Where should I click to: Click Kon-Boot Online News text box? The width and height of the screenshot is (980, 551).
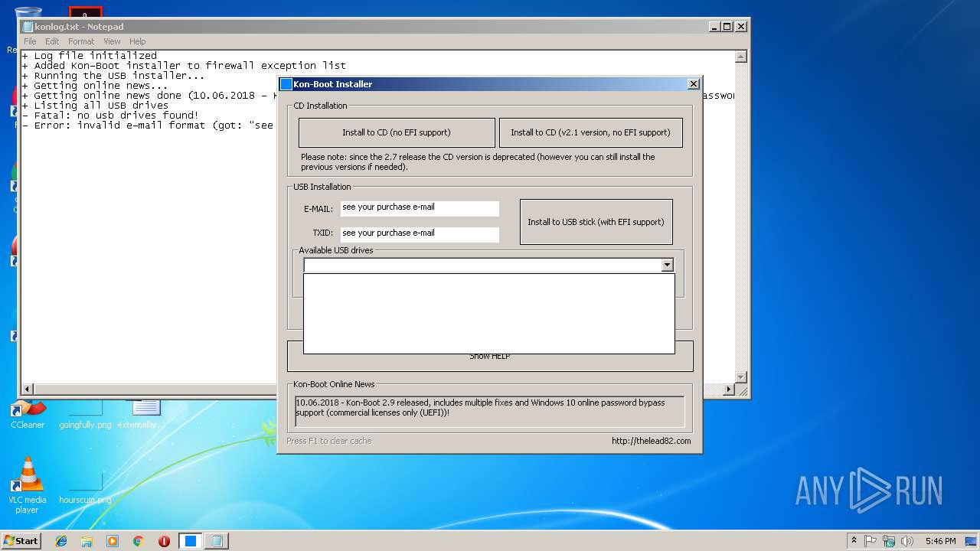point(490,412)
